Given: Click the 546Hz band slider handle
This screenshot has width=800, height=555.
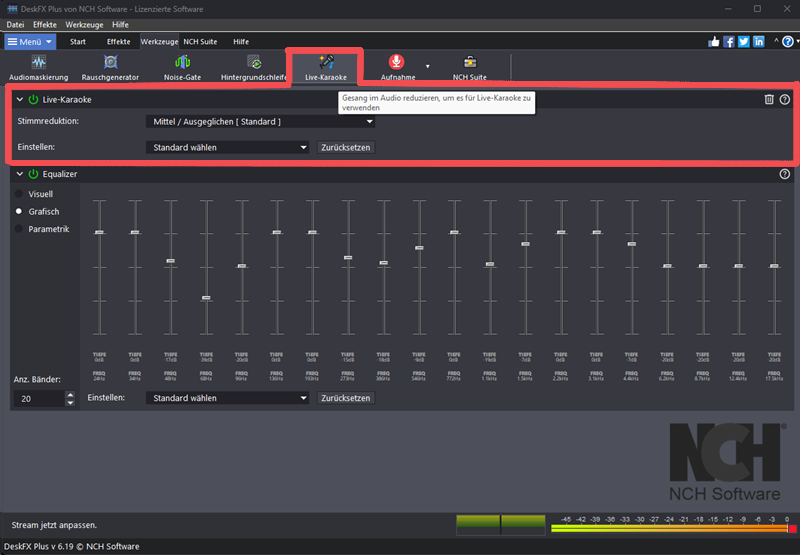Looking at the screenshot, I should click(419, 248).
